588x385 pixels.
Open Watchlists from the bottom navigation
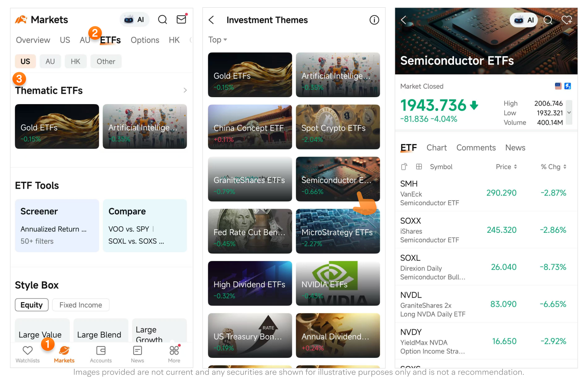click(27, 354)
